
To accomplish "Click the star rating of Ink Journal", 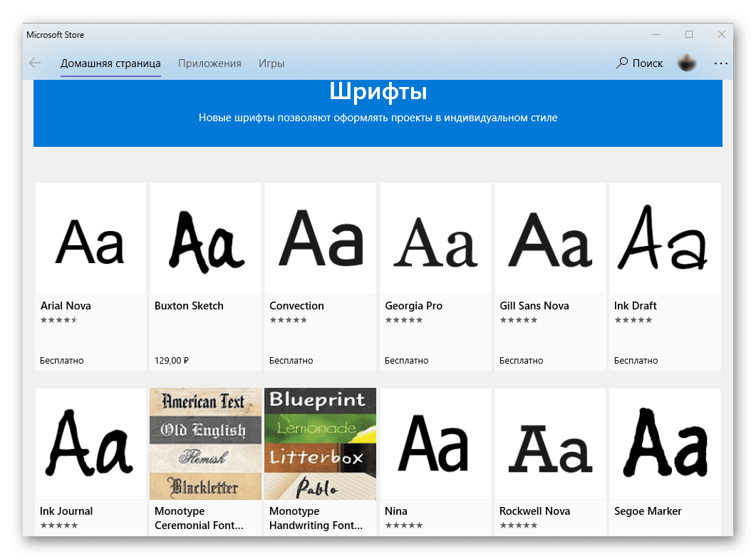I will pos(59,525).
